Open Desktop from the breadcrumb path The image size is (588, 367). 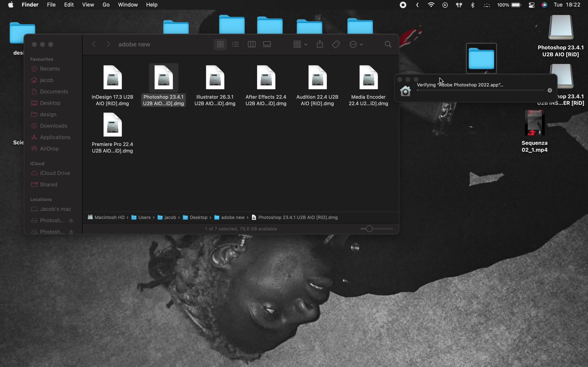coord(199,217)
